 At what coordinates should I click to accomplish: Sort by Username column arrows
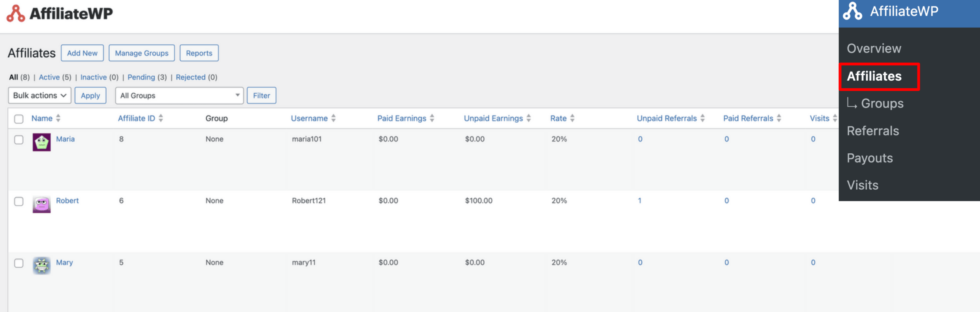coord(333,118)
